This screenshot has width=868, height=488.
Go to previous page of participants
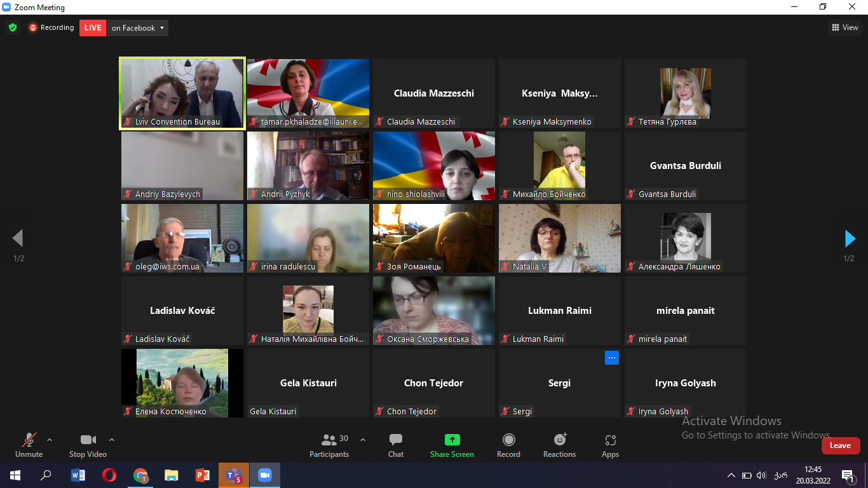18,238
